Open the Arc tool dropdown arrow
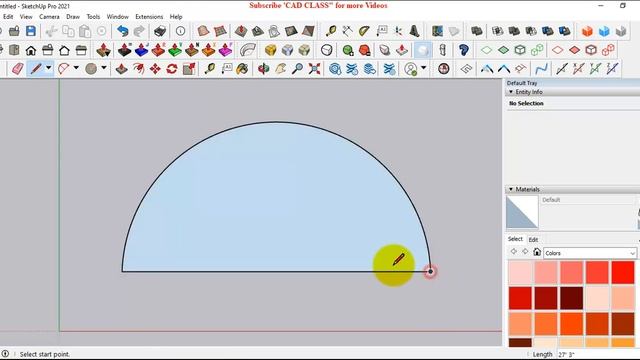This screenshot has height=360, width=640. tap(76, 68)
